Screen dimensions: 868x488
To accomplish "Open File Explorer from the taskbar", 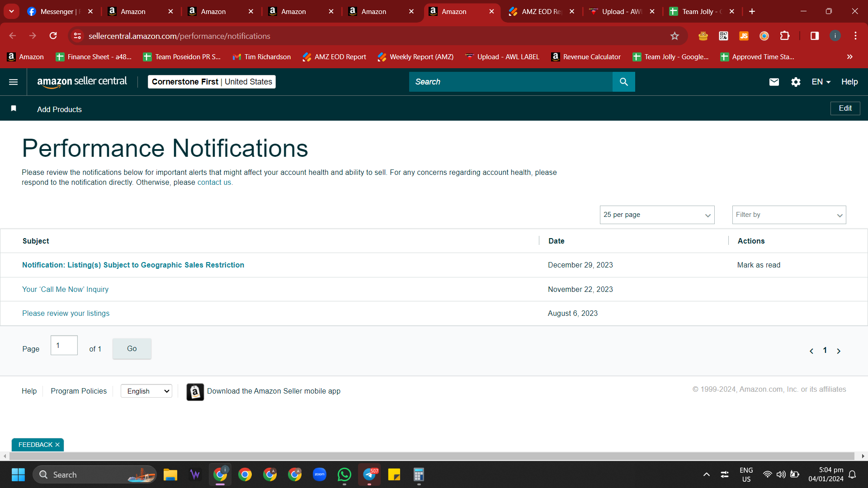I will tap(170, 474).
